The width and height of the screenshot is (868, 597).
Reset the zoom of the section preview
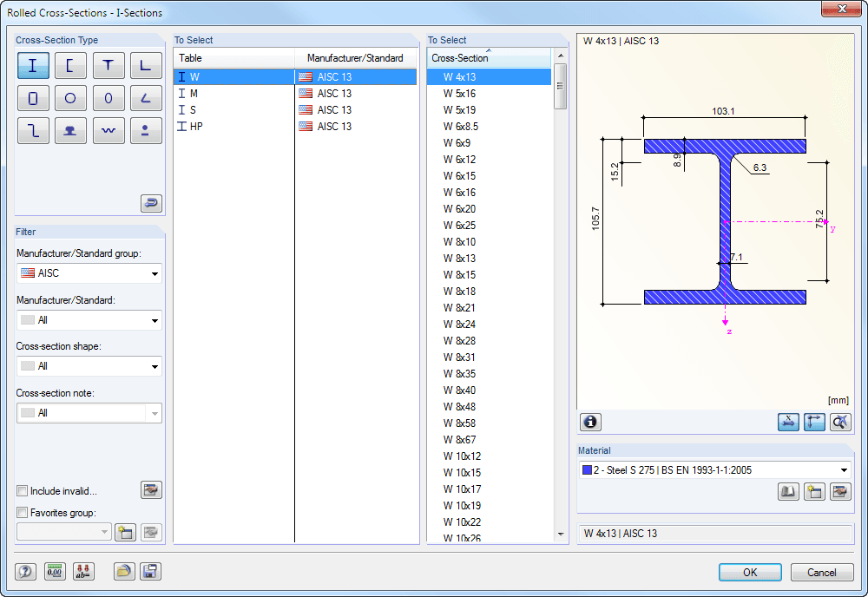(840, 423)
